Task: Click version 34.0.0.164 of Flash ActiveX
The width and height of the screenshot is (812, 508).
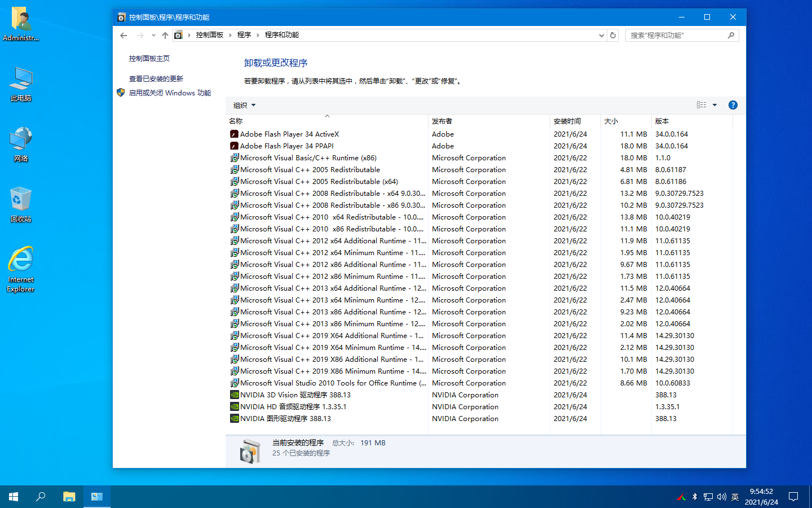Action: 672,134
